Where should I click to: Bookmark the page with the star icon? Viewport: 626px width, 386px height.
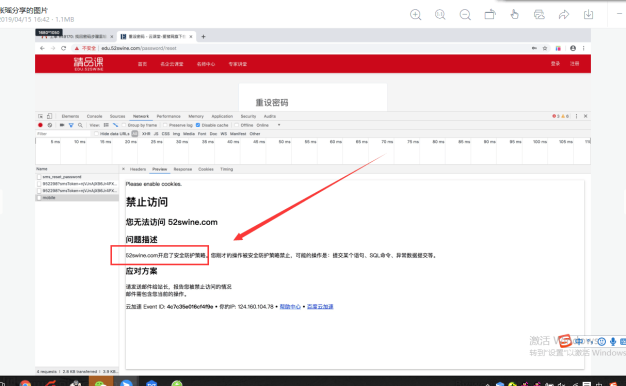[x=545, y=48]
